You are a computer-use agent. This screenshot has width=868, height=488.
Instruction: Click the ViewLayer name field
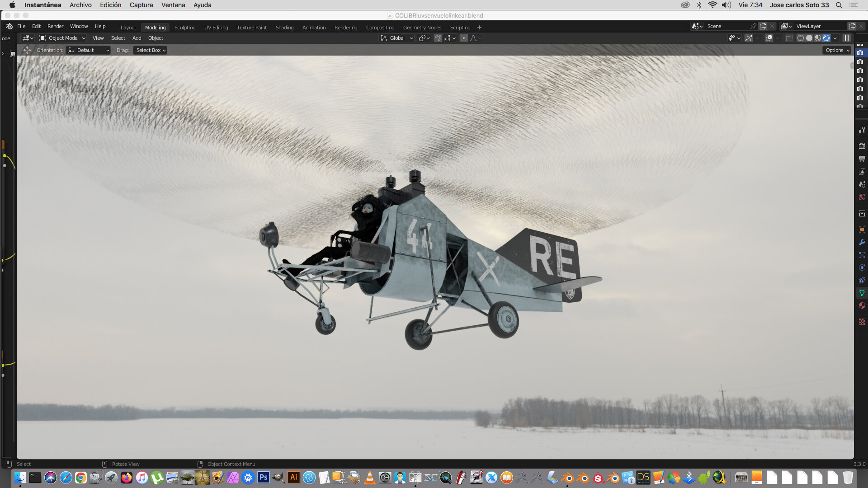[821, 26]
